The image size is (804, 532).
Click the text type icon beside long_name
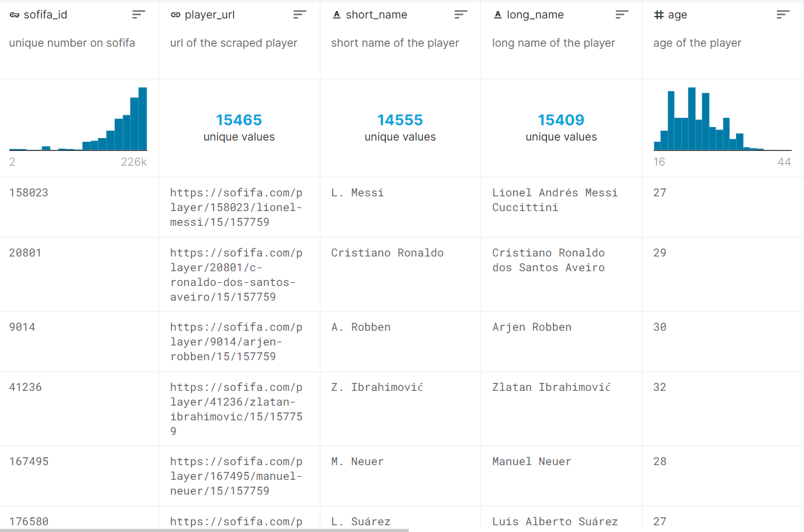(498, 15)
